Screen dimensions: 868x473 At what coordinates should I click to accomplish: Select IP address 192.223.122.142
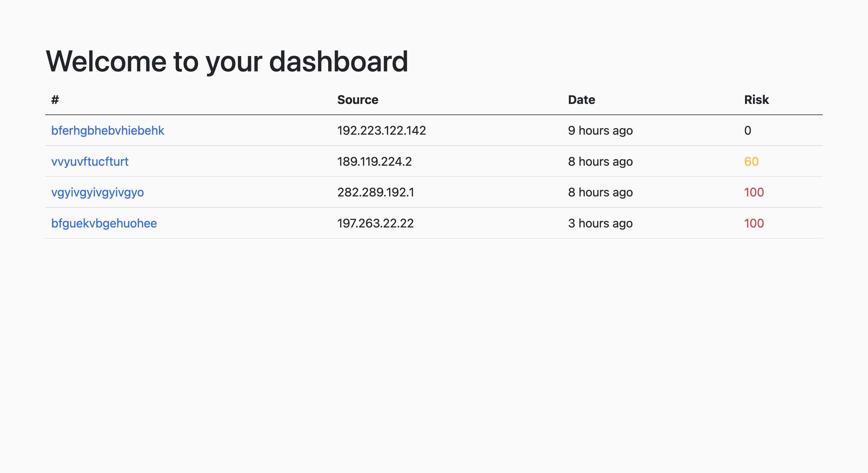tap(382, 130)
